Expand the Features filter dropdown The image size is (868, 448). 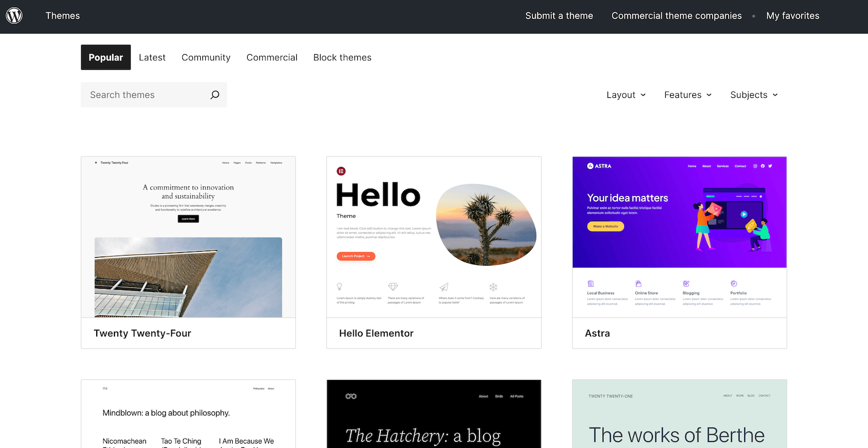point(688,95)
